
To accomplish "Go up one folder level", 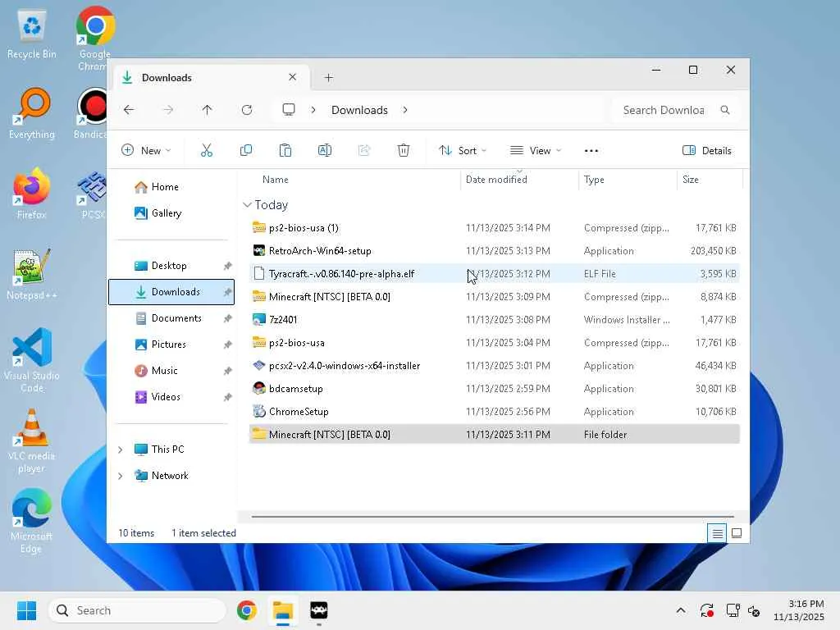I will pyautogui.click(x=208, y=110).
